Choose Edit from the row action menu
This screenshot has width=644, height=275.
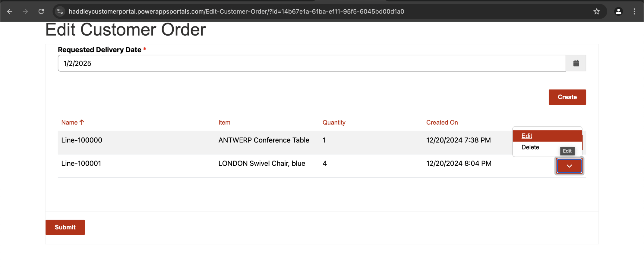[527, 136]
